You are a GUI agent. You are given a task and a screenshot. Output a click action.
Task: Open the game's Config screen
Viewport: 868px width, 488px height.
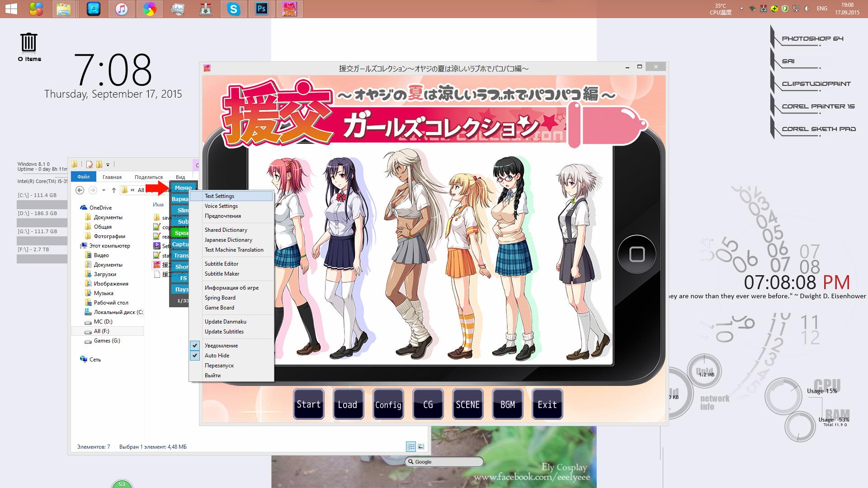click(388, 404)
